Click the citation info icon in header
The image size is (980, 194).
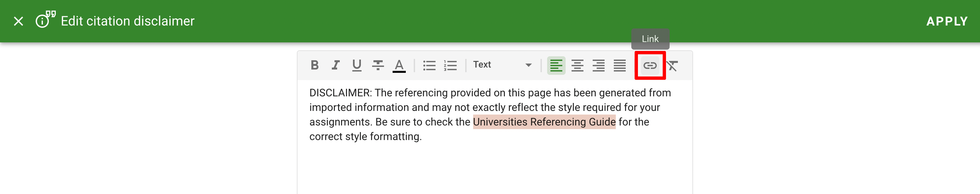45,20
